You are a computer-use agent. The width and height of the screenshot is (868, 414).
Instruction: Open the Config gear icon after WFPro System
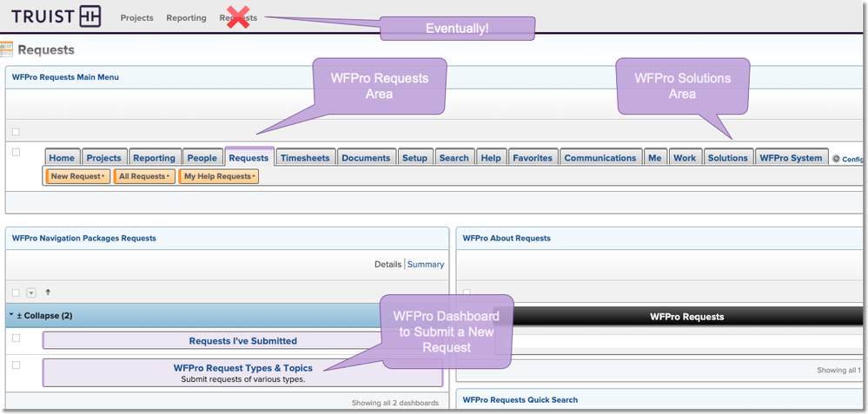click(836, 158)
